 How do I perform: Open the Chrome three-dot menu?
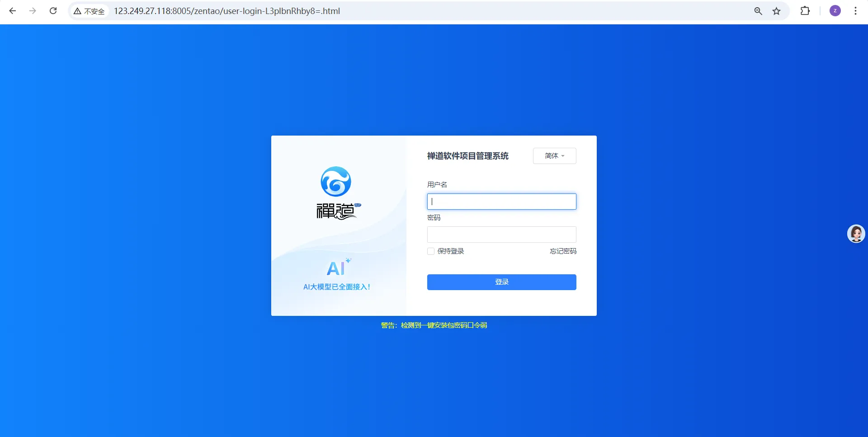(855, 11)
